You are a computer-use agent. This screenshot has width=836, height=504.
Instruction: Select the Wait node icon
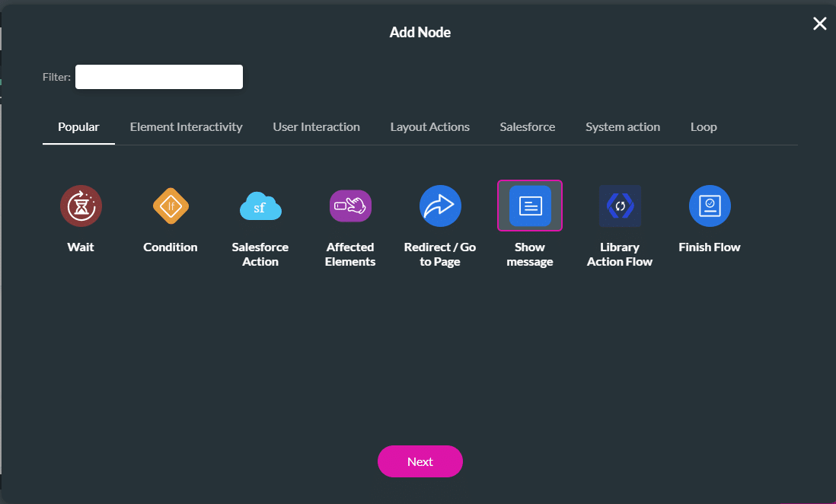pyautogui.click(x=81, y=206)
